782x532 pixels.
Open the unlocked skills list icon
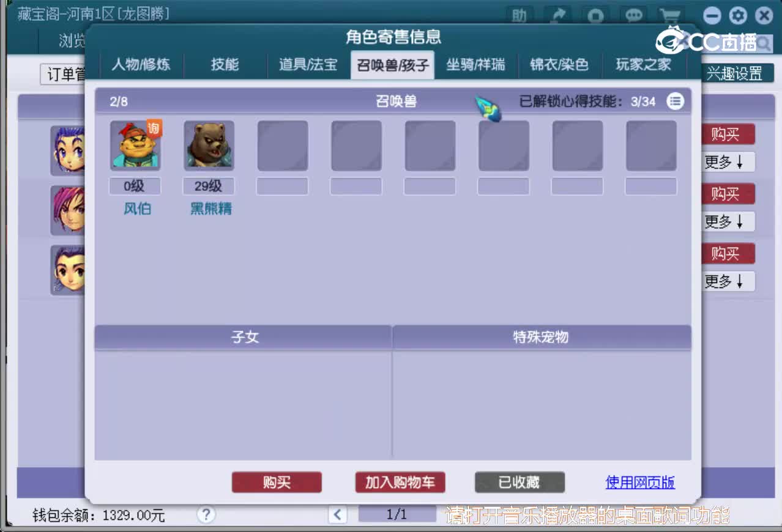[x=676, y=102]
